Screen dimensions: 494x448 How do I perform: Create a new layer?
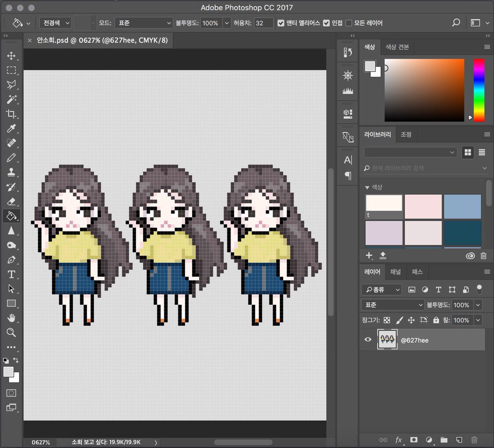click(x=459, y=440)
